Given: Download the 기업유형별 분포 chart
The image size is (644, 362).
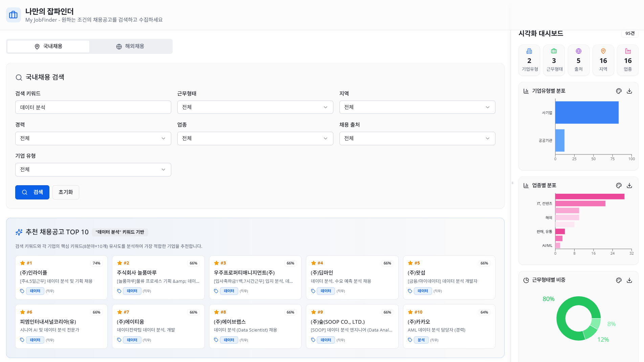Looking at the screenshot, I should tap(629, 91).
